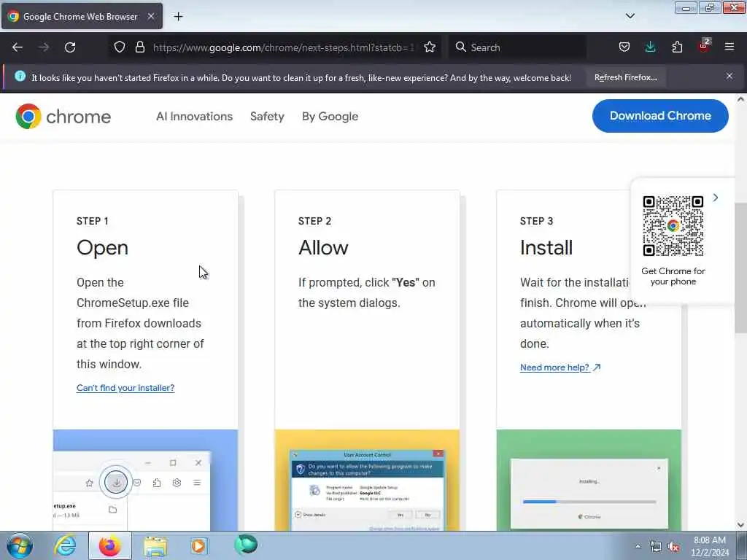Click the disabled forward arrow
Screen dimensions: 747x560
(x=44, y=47)
